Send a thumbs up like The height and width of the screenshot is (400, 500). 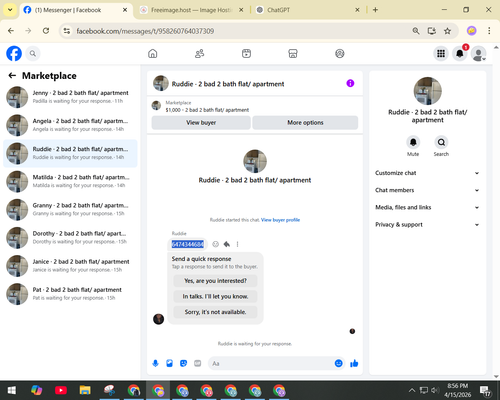[354, 363]
